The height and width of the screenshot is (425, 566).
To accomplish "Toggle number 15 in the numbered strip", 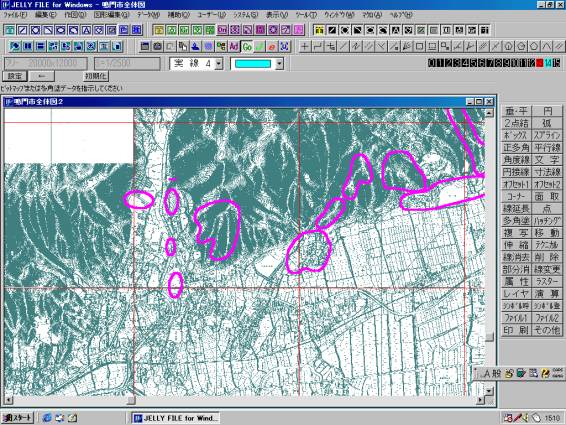I will (x=556, y=63).
